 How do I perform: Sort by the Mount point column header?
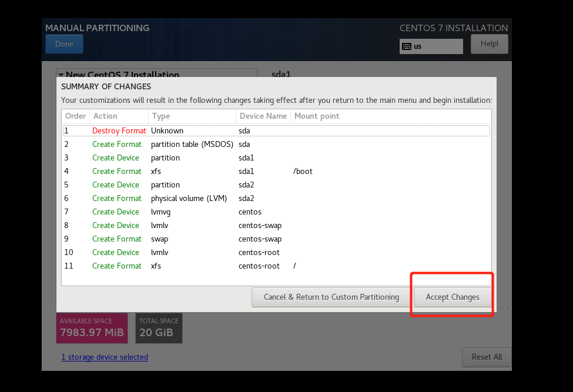click(x=317, y=116)
